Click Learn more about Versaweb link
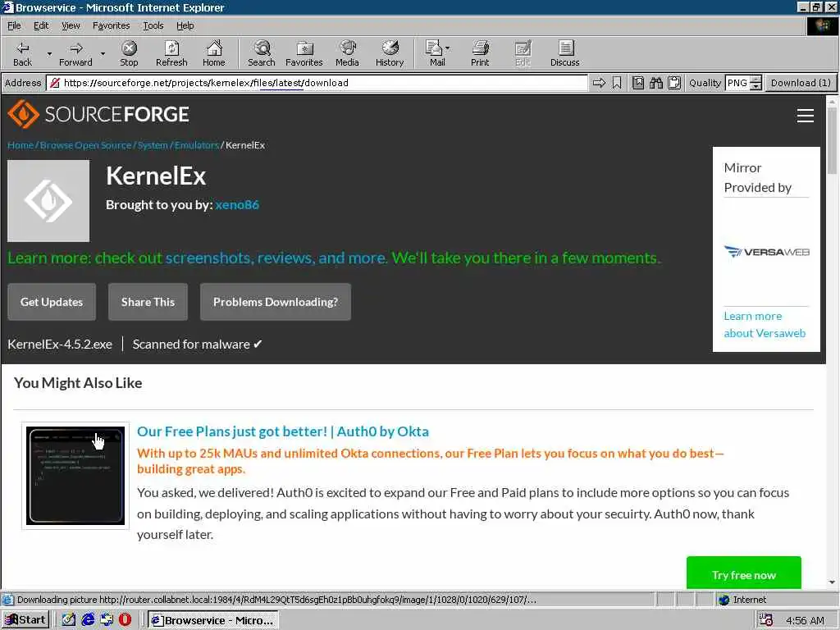Screen dimensions: 840x630 click(765, 324)
